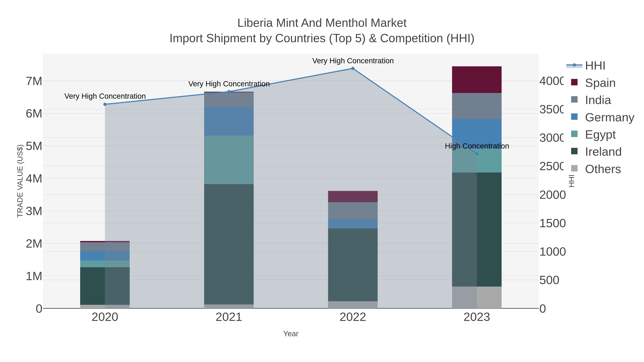This screenshot has height=362, width=644.
Task: Click the 'High Concentration' annotation at 2023
Action: point(477,146)
